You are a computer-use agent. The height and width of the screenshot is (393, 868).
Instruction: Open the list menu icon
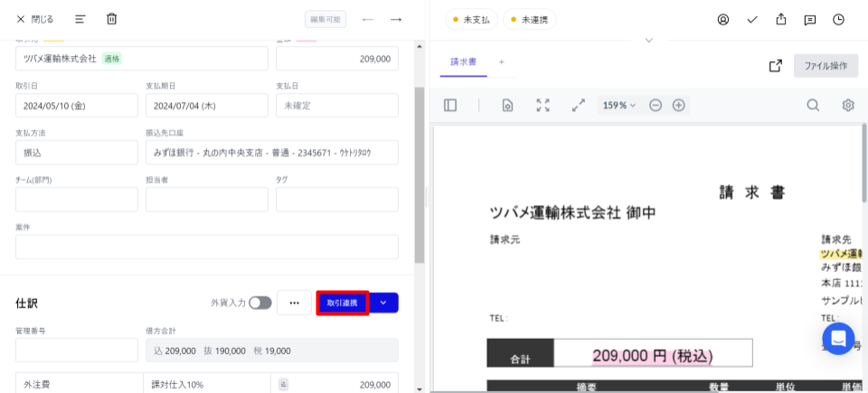click(80, 19)
